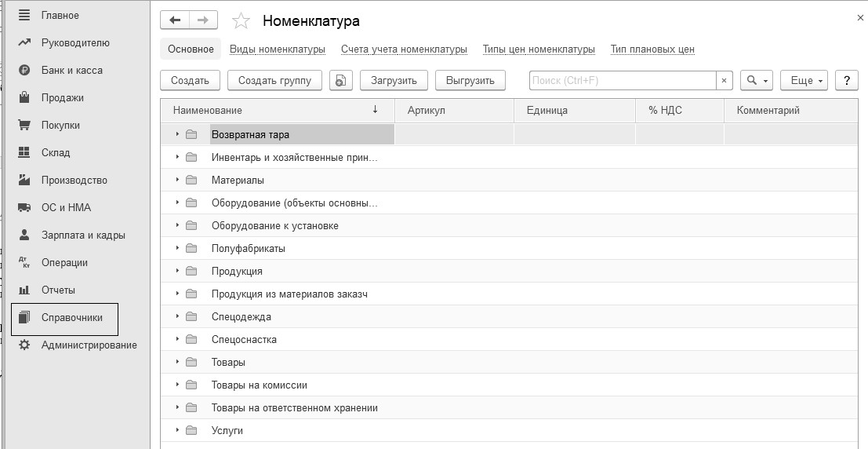Click the back navigation arrow
This screenshot has height=449, width=868.
(175, 20)
